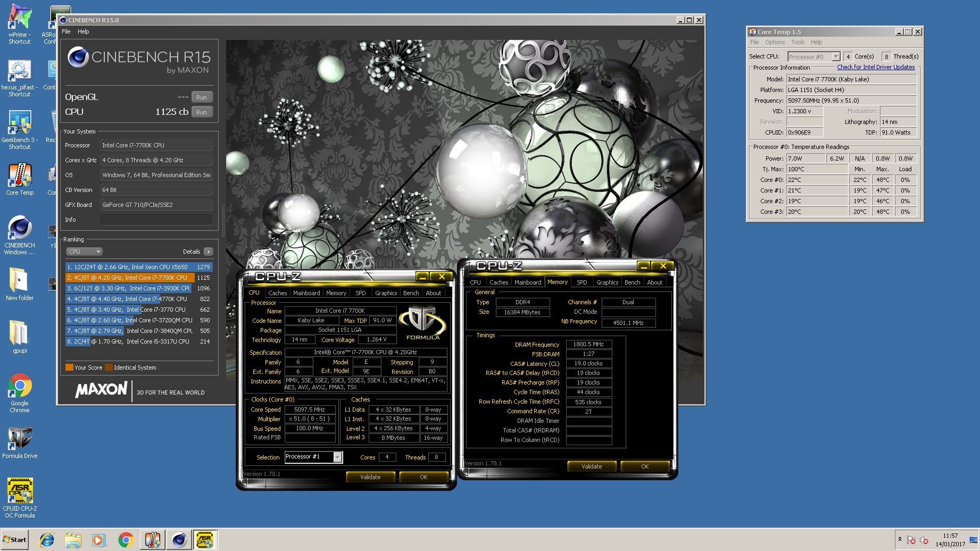Open the New folder desktop icon
980x551 pixels.
20,283
